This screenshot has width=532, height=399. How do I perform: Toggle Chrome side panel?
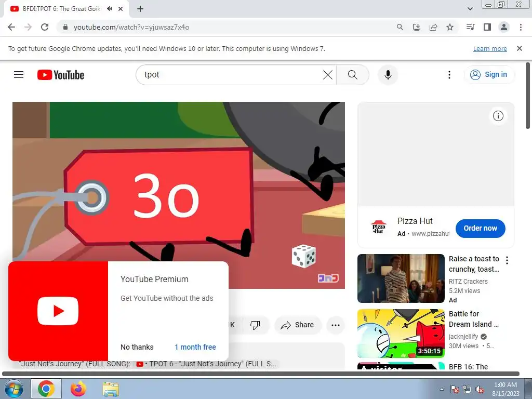coord(487,27)
